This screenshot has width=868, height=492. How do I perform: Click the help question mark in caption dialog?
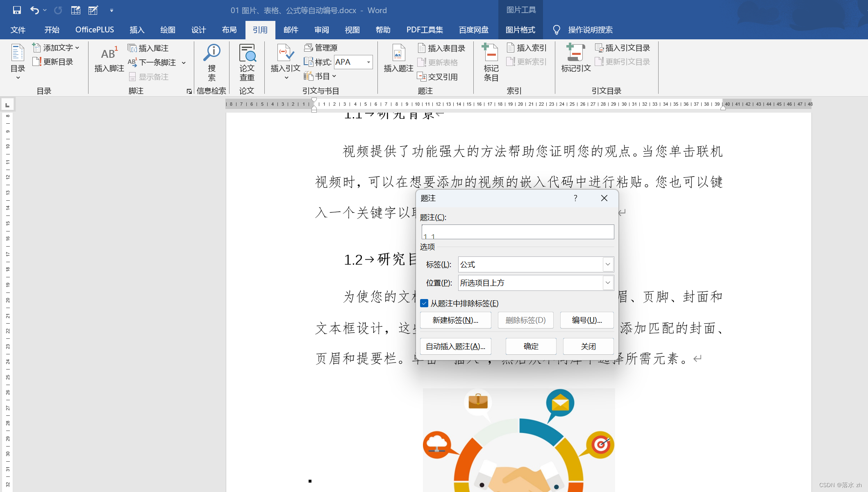[x=575, y=198]
